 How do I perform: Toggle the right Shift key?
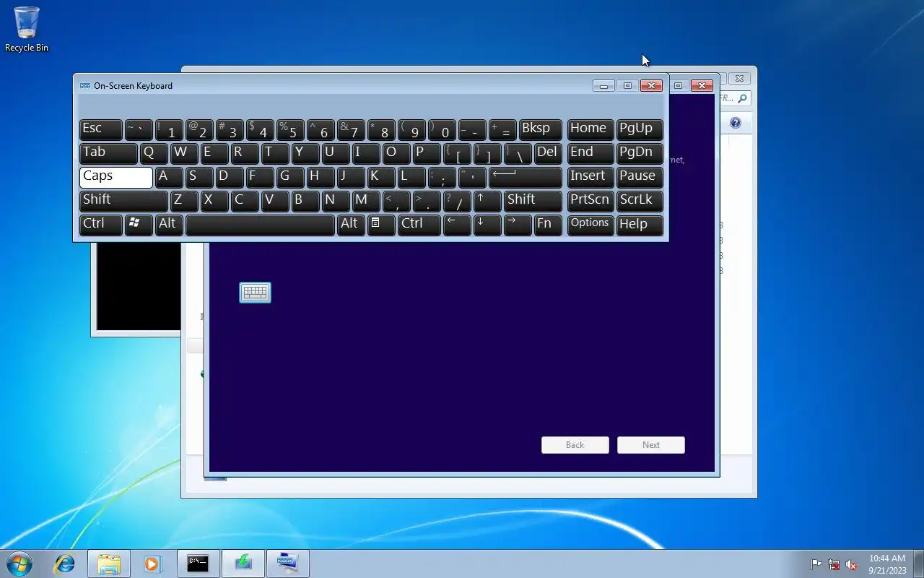(x=533, y=201)
